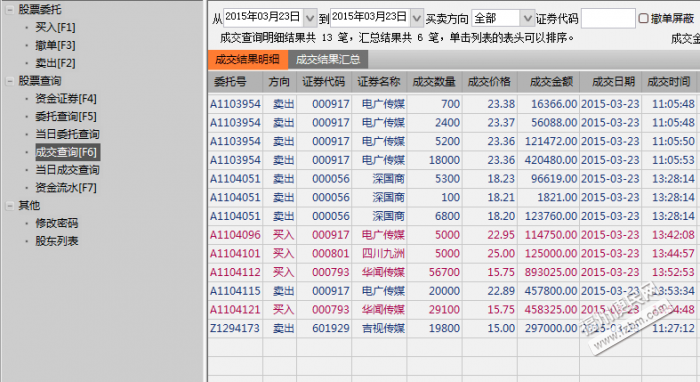This screenshot has height=382, width=700.
Task: Open 当日成交查询 in the sidebar
Action: (x=67, y=170)
